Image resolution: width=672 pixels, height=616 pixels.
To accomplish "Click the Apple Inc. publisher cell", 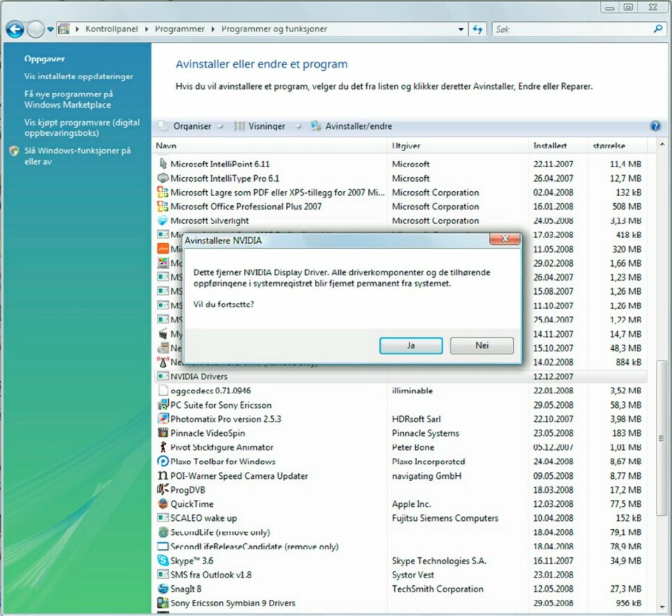I will [411, 504].
